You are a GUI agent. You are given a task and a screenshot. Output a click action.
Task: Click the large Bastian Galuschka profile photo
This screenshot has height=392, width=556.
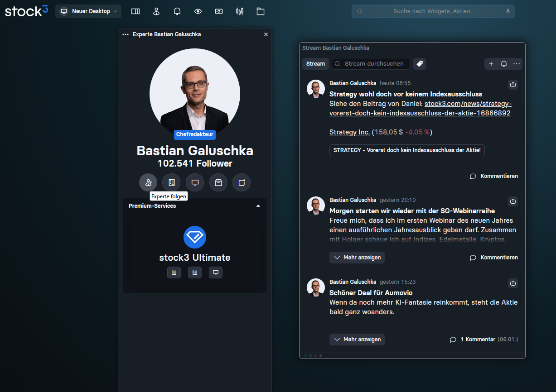pos(195,94)
